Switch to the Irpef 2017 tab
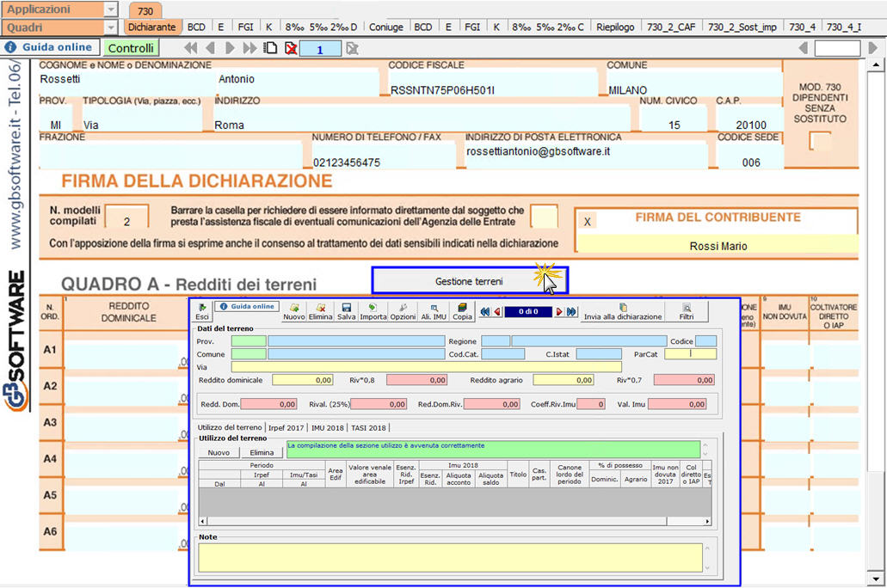 pos(286,427)
